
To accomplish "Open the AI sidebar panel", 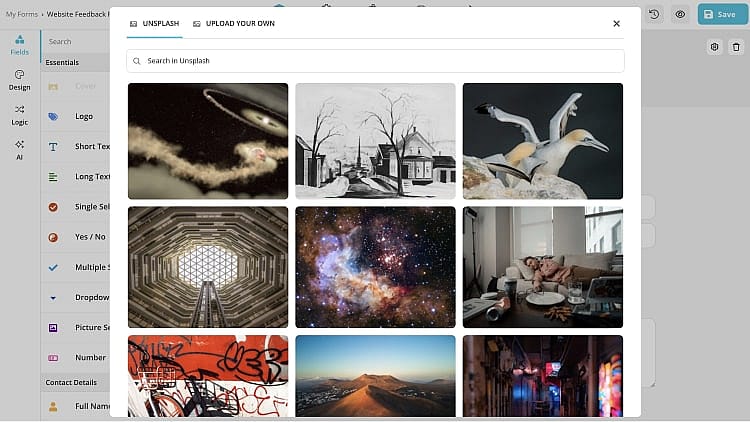I will (20, 150).
